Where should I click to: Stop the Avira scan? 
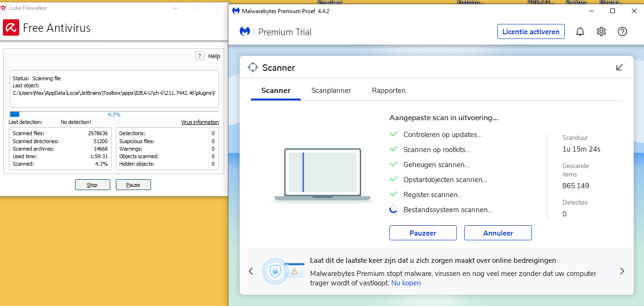[x=92, y=185]
